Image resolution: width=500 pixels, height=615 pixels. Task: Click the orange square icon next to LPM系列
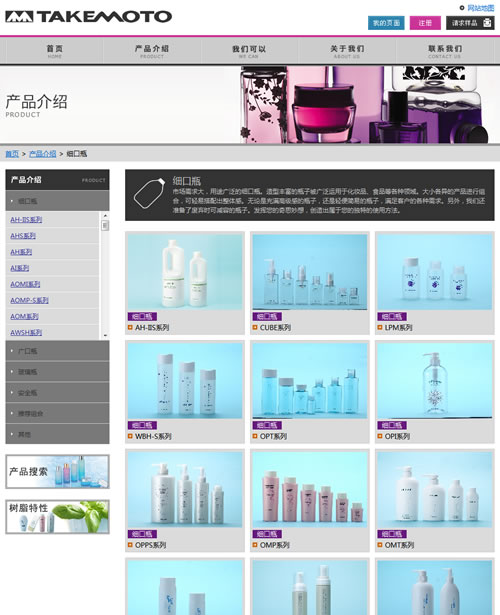point(380,327)
